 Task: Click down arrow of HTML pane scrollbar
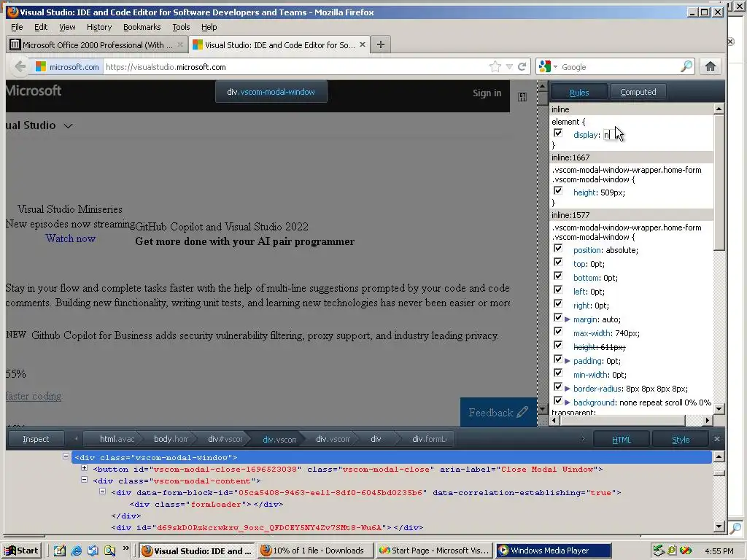point(719,526)
